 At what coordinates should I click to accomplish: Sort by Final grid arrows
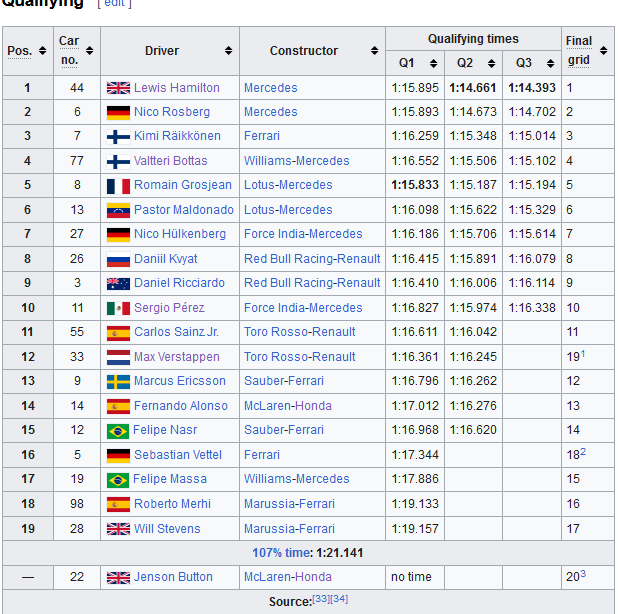(x=603, y=51)
